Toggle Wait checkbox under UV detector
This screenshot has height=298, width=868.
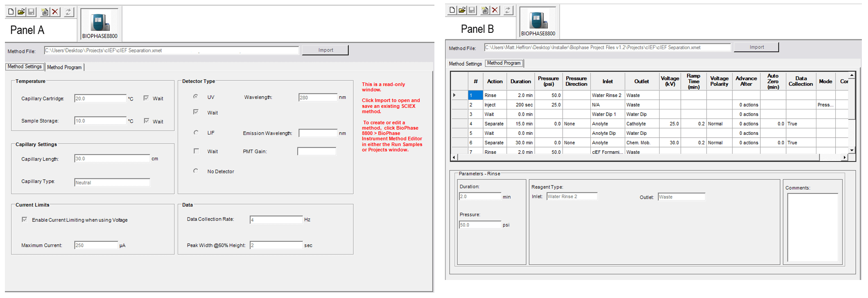click(196, 112)
